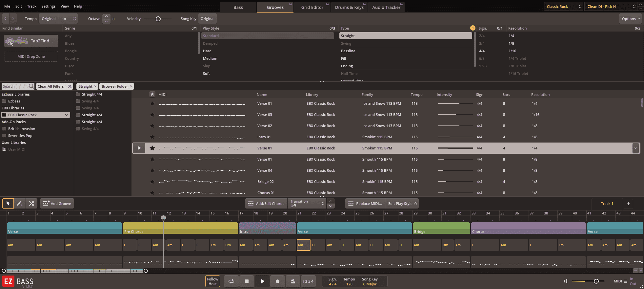The width and height of the screenshot is (644, 289).
Task: Detach the Drums & Keys tab window
Action: coord(365,4)
